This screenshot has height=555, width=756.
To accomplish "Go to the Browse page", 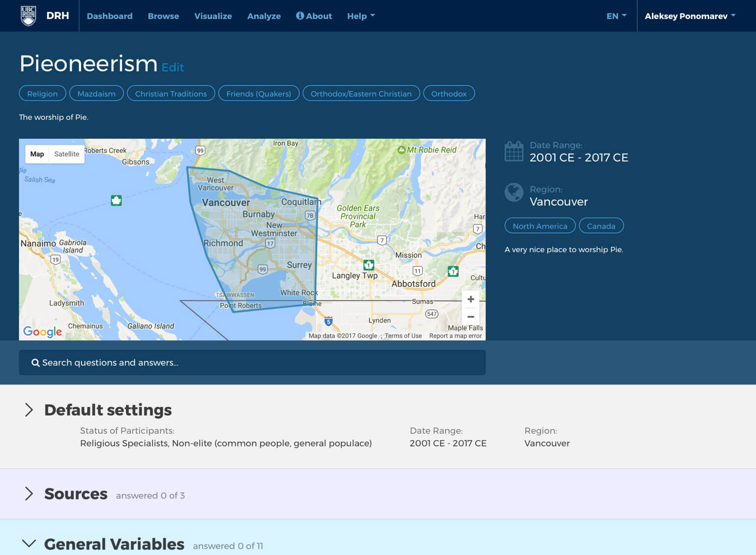I will [x=163, y=16].
